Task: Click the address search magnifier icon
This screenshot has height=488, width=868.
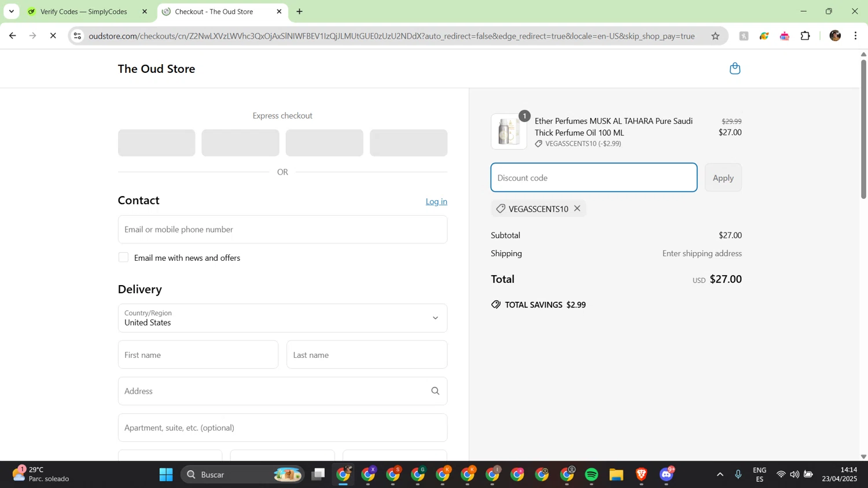Action: [435, 391]
